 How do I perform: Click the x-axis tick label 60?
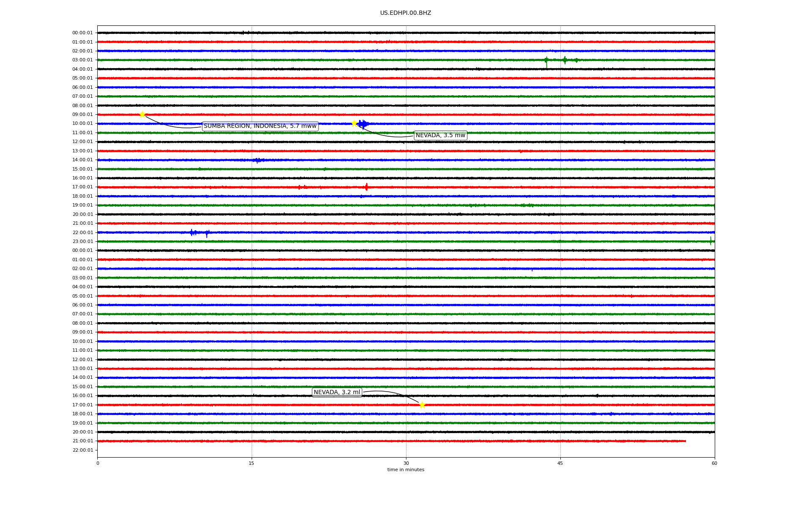click(714, 463)
